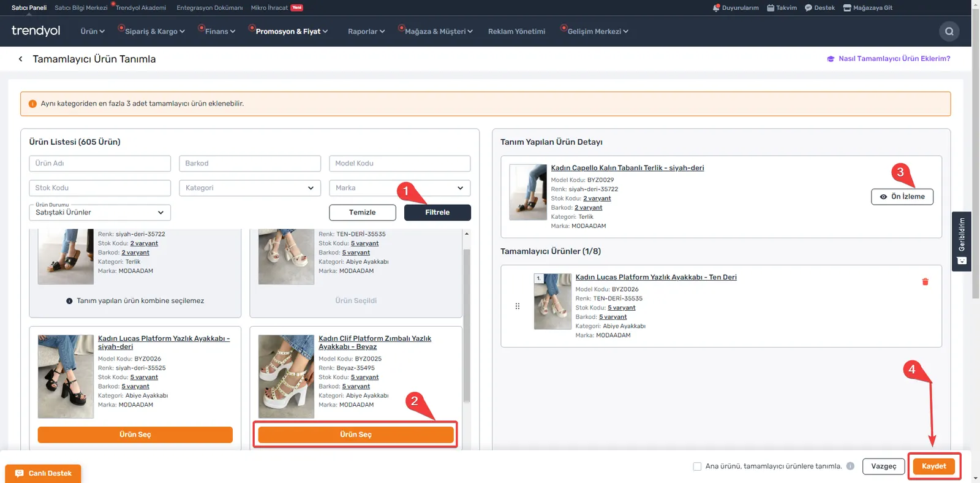Open the Finans menu

click(220, 31)
